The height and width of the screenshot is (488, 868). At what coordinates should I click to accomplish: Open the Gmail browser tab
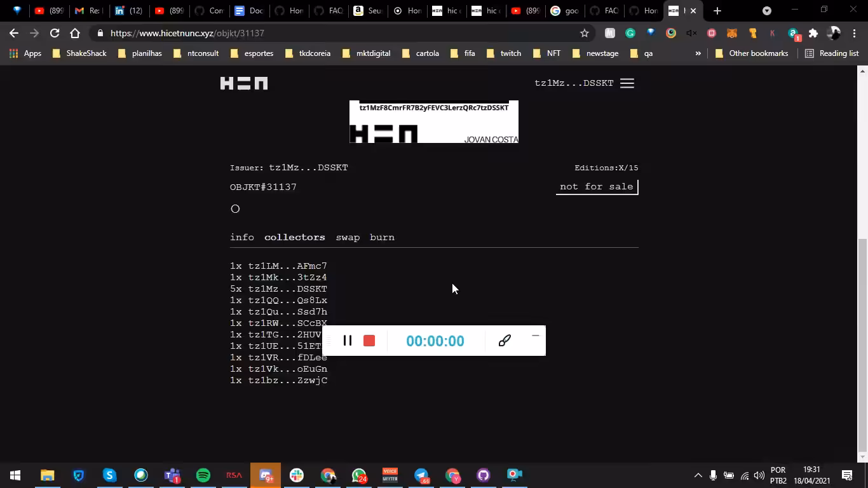(88, 11)
